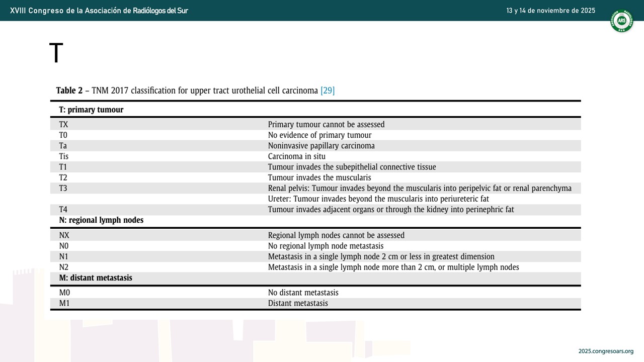Open the 2025.congresoars.org link
The width and height of the screenshot is (644, 362).
(606, 351)
